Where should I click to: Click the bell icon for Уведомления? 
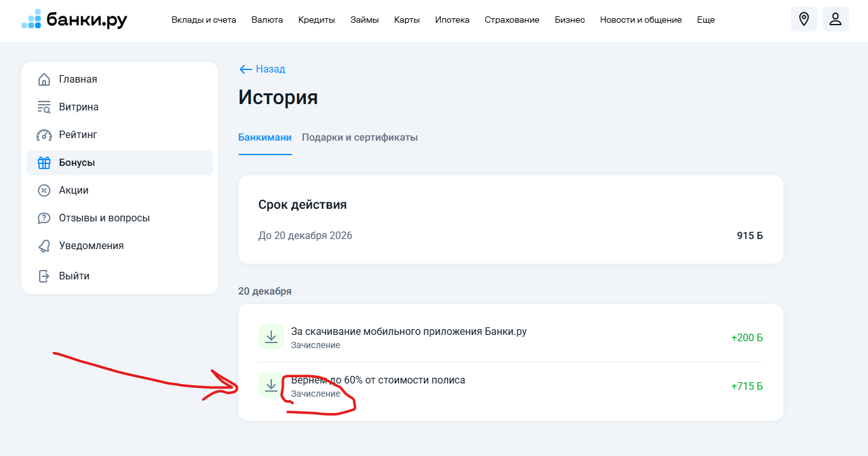coord(44,246)
